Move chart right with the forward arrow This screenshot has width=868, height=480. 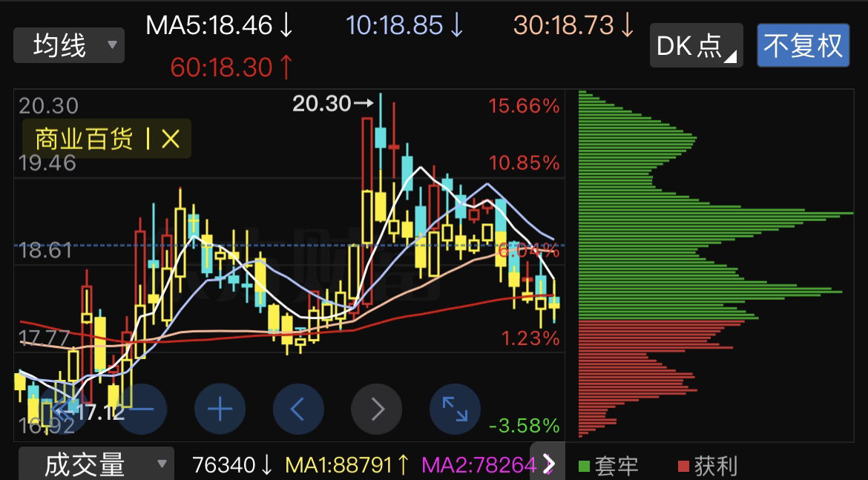376,409
